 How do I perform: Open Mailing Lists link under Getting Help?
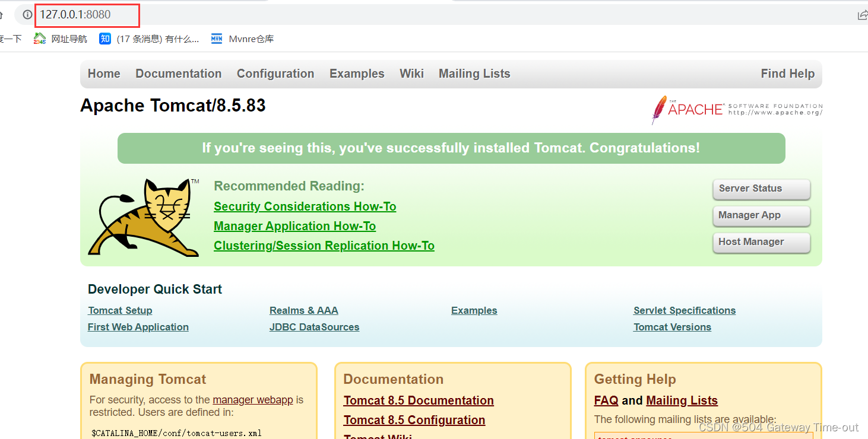(682, 400)
